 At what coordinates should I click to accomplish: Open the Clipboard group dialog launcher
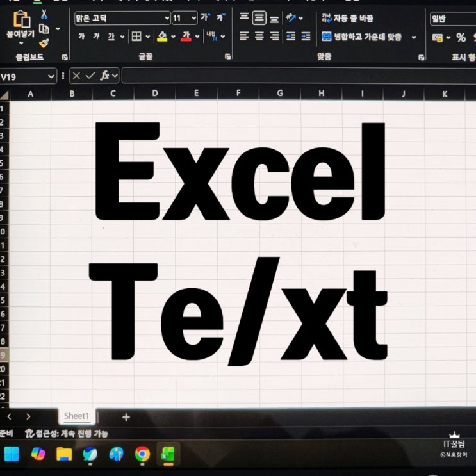click(x=64, y=57)
